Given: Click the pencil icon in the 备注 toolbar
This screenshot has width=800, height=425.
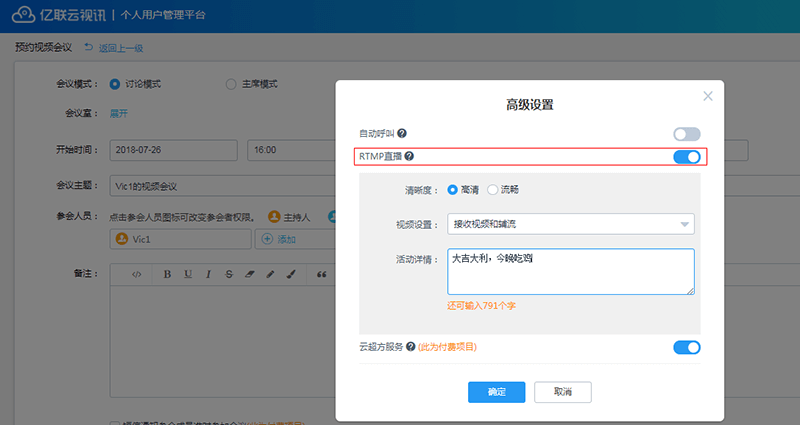Looking at the screenshot, I should (x=270, y=274).
